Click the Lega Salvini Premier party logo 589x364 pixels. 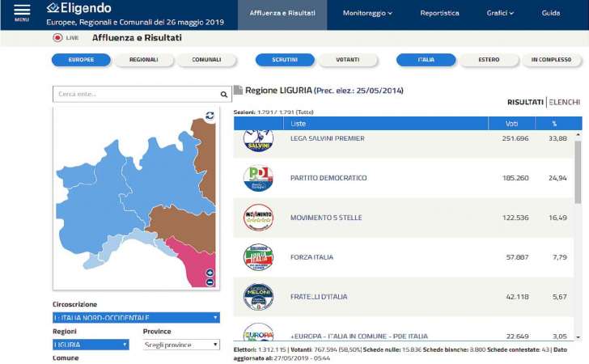(x=258, y=140)
